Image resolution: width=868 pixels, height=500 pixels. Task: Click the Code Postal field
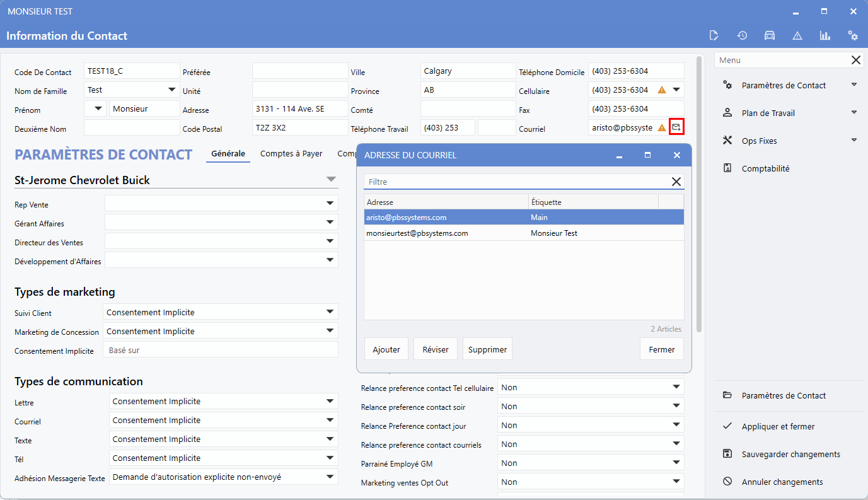300,127
